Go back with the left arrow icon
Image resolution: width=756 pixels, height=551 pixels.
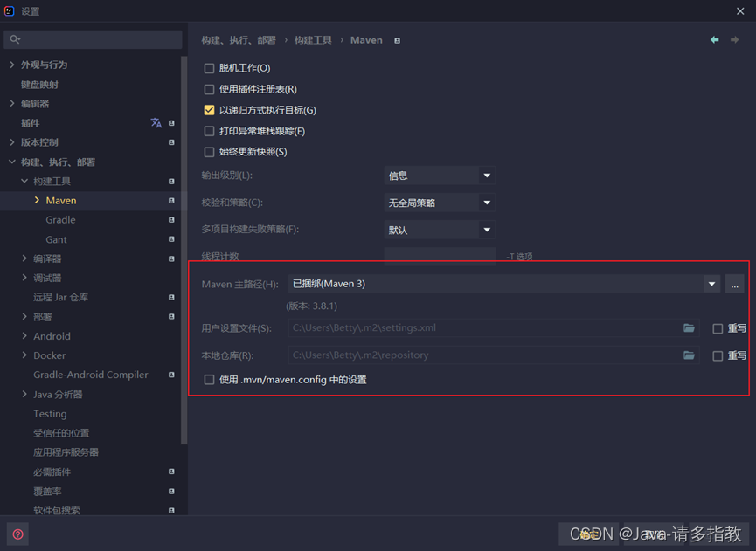[x=715, y=39]
